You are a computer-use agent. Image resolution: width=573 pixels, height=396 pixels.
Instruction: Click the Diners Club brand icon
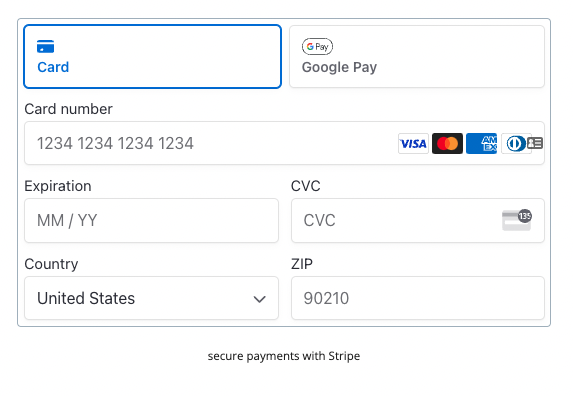pyautogui.click(x=515, y=144)
